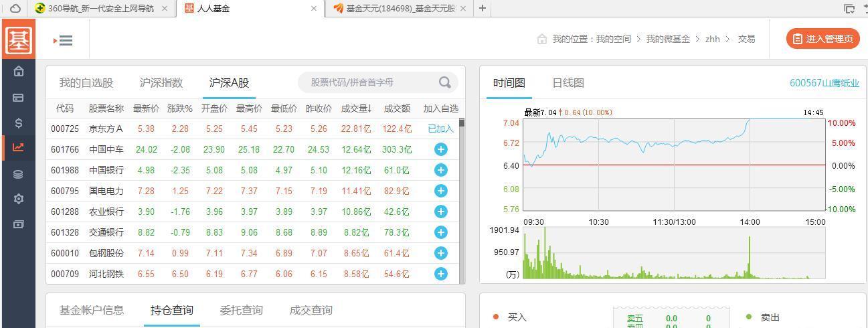Add 交通银行 to watchlist with plus icon
Image resolution: width=868 pixels, height=328 pixels.
[x=440, y=232]
